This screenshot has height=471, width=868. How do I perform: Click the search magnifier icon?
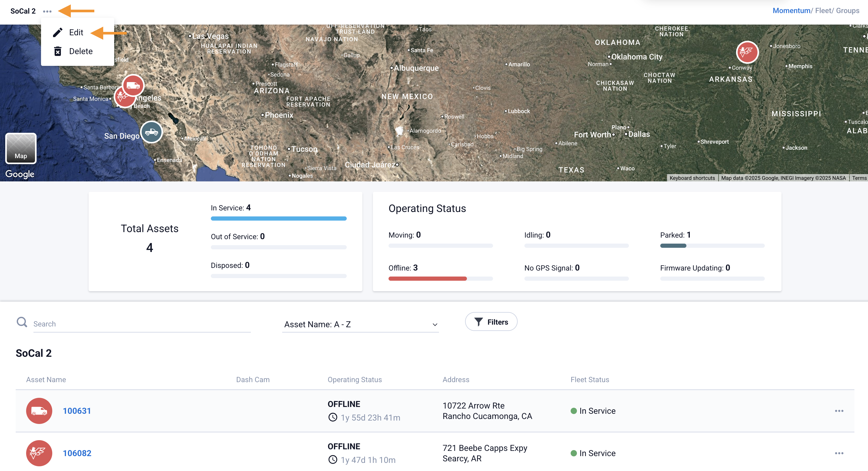pyautogui.click(x=22, y=322)
